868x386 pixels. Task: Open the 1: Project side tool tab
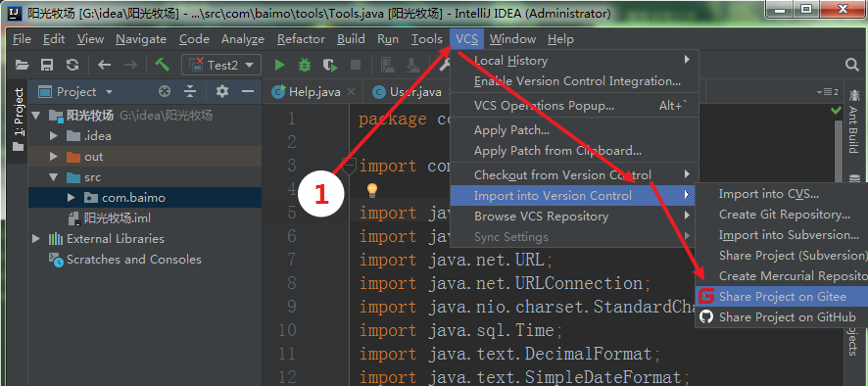click(19, 120)
